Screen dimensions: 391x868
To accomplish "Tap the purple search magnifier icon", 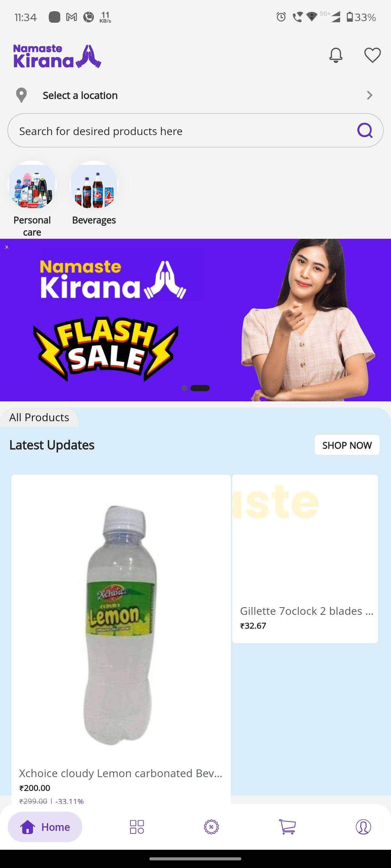I will coord(365,130).
